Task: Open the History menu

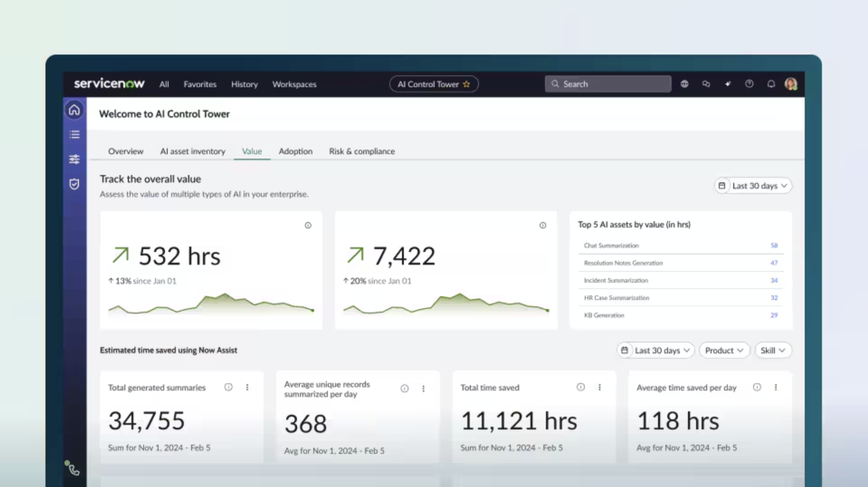Action: click(x=244, y=84)
